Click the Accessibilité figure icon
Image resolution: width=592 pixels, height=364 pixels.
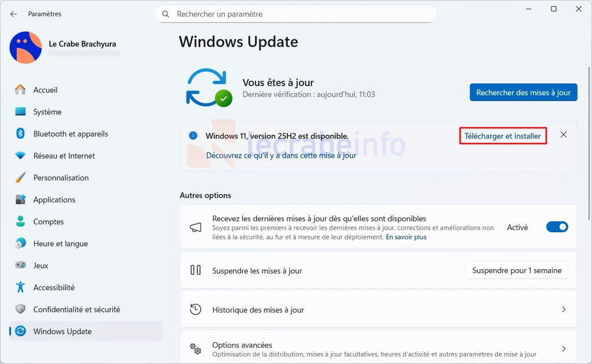pyautogui.click(x=20, y=287)
